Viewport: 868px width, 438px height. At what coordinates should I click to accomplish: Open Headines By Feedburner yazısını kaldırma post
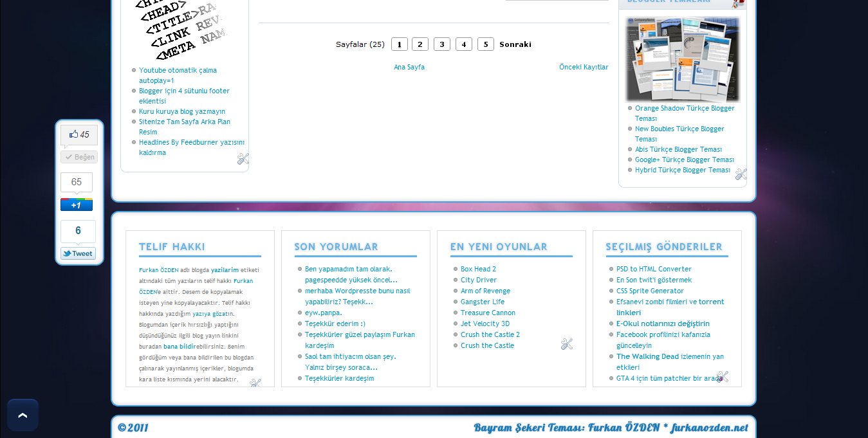(x=192, y=147)
